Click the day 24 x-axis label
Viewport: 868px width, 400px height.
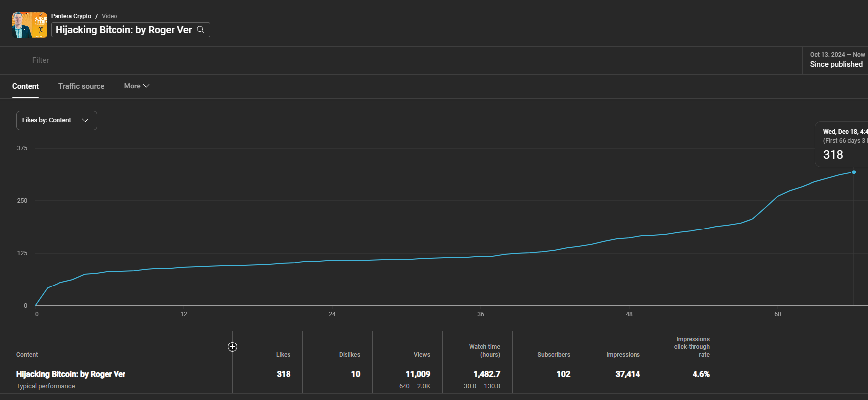(x=332, y=314)
